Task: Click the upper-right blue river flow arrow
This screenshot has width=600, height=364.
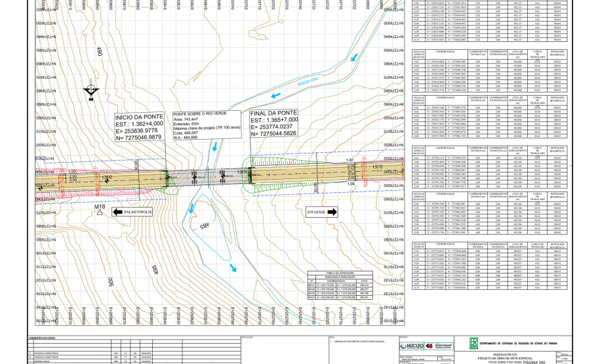Action: click(x=354, y=58)
